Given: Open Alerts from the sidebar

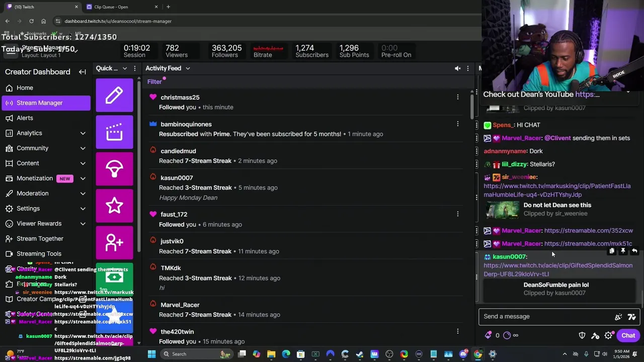Looking at the screenshot, I should [46, 118].
